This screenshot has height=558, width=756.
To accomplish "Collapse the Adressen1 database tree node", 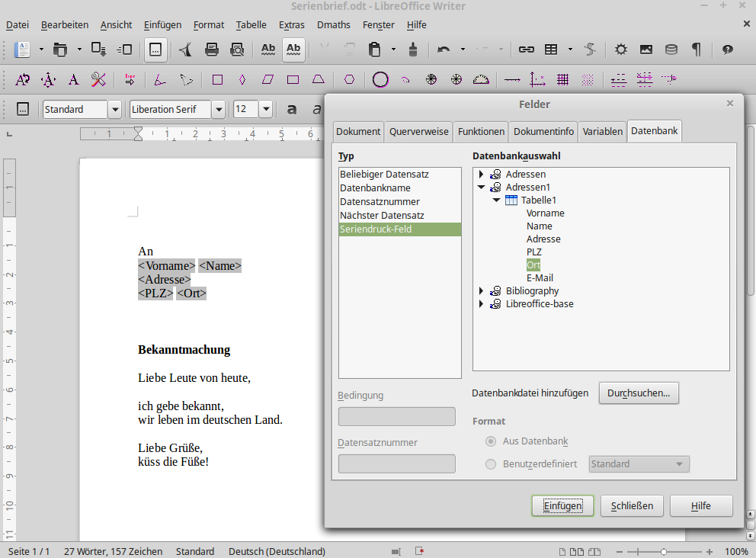I will tap(482, 188).
